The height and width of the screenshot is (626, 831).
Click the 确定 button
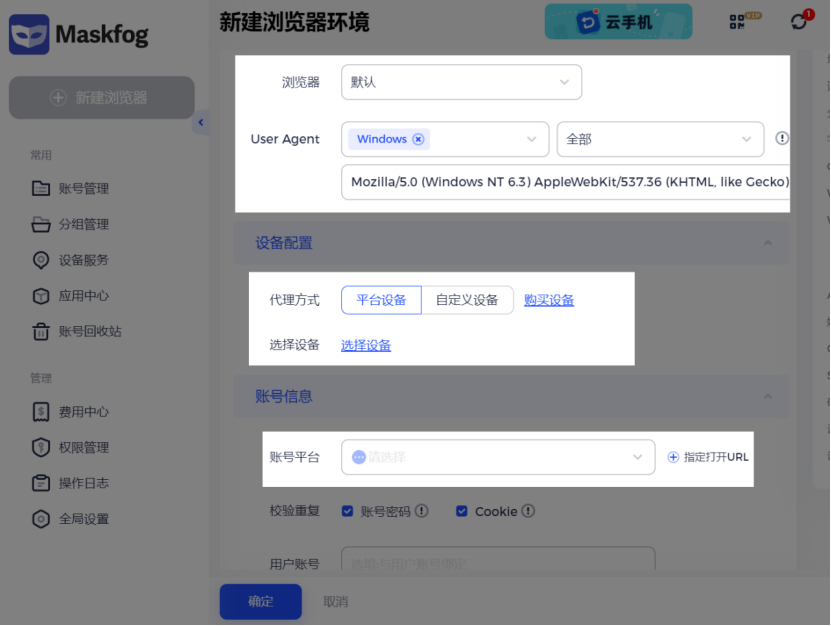point(260,601)
